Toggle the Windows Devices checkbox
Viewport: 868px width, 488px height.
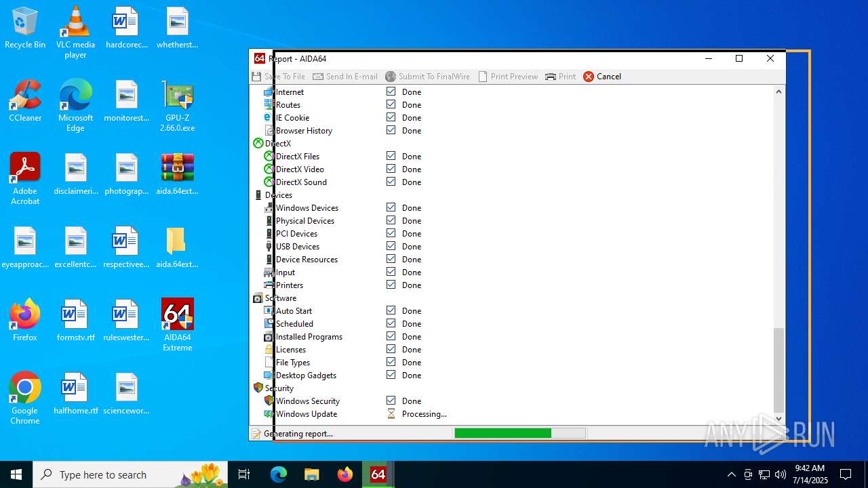click(391, 207)
